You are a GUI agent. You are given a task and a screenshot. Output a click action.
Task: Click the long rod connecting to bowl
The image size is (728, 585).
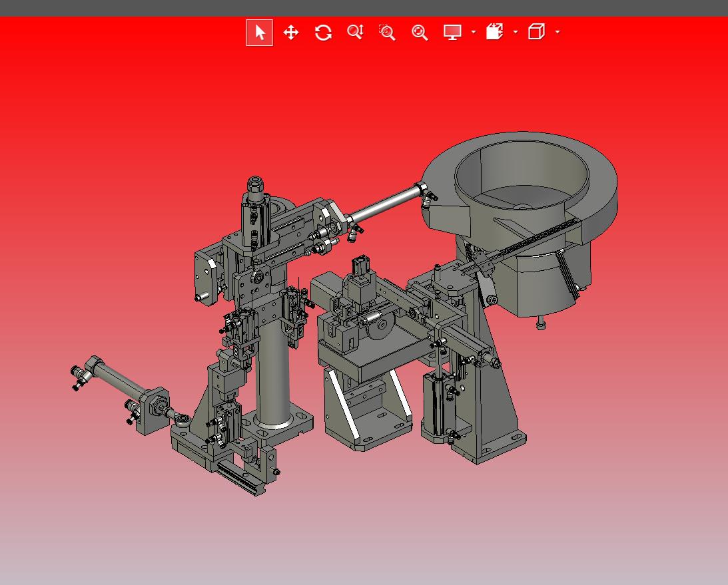tap(383, 205)
